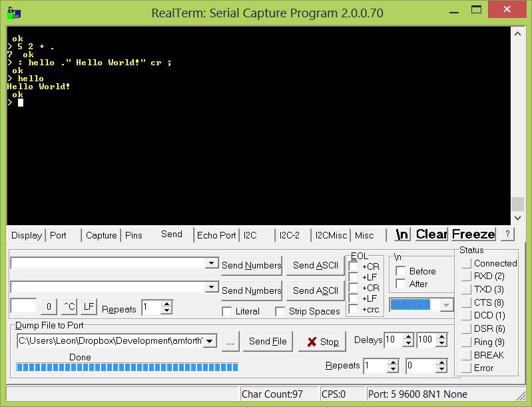Check the Before option under \n

coord(401,271)
